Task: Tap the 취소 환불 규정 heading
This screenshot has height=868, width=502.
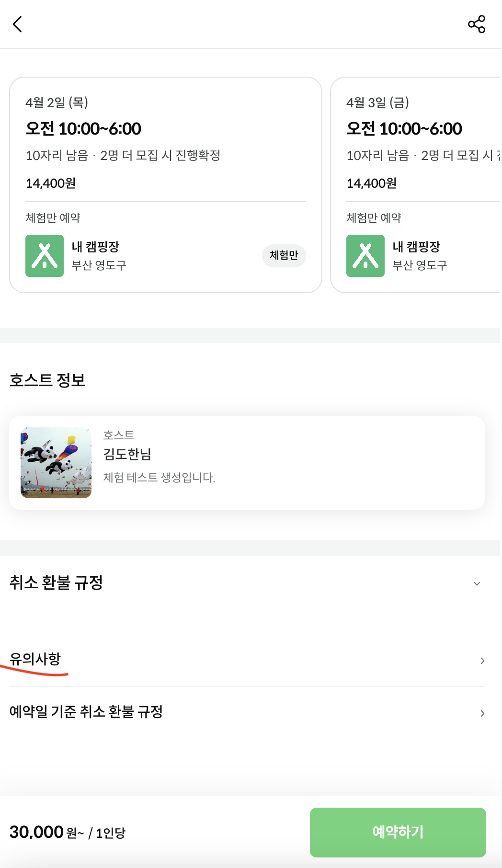Action: click(57, 583)
